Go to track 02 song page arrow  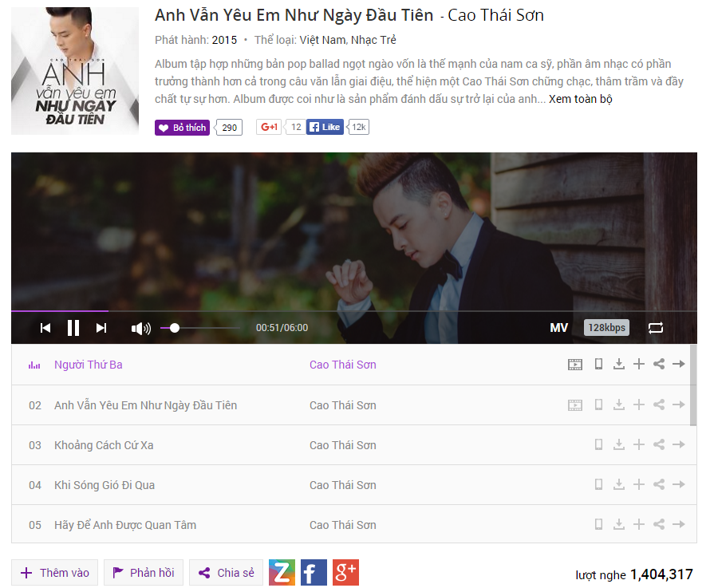(x=678, y=405)
